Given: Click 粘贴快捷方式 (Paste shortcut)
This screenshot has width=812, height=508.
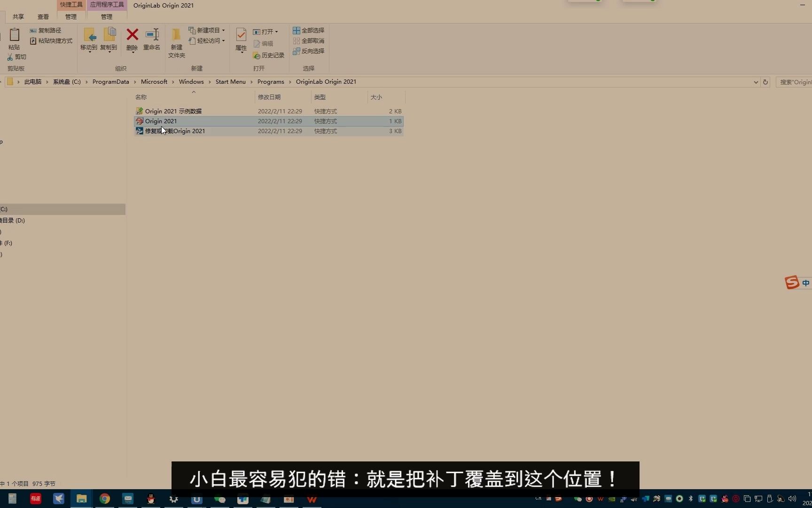Looking at the screenshot, I should pos(51,41).
